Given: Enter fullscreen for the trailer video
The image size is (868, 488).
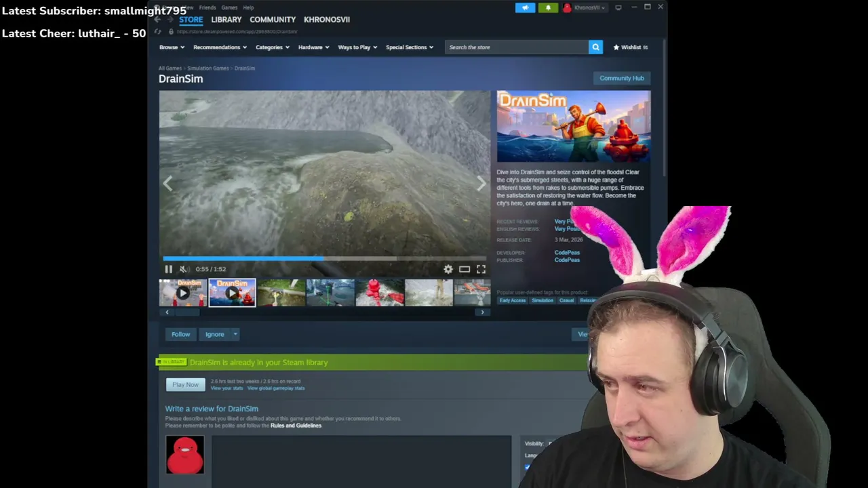Looking at the screenshot, I should pos(481,269).
